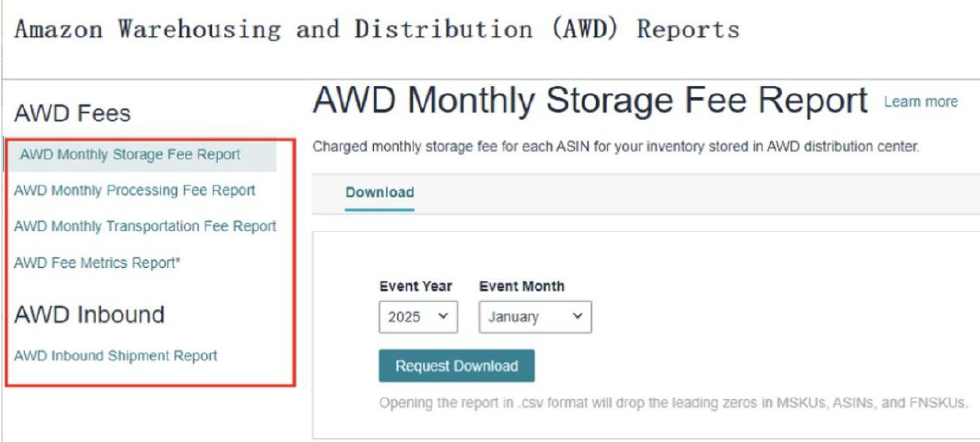Open the Event Month January dropdown
The image size is (980, 442).
pos(535,317)
